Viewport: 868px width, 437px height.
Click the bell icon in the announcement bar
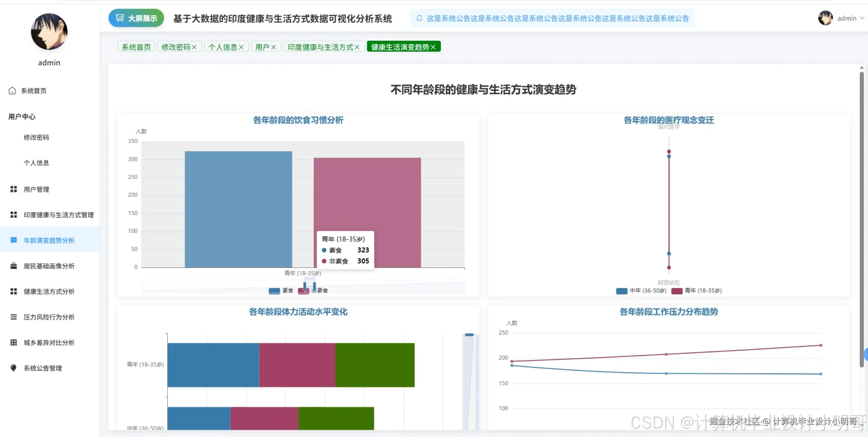(419, 18)
